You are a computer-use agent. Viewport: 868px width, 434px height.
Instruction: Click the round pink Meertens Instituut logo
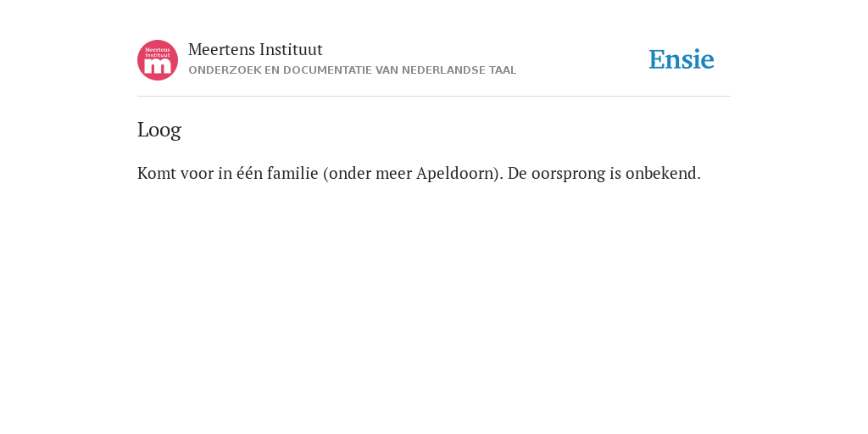point(158,60)
